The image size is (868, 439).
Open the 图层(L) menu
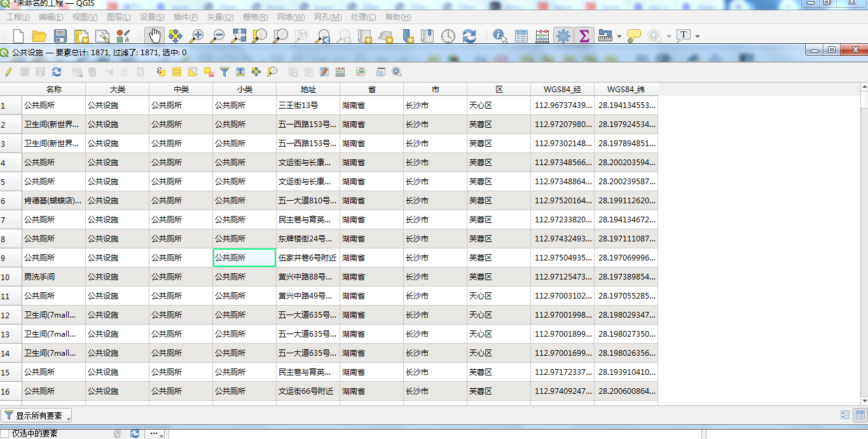click(x=118, y=17)
